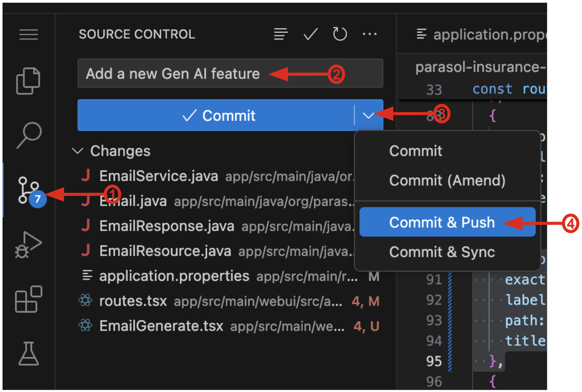This screenshot has width=582, height=392.
Task: Click the checkmark commit icon in header
Action: tap(310, 34)
